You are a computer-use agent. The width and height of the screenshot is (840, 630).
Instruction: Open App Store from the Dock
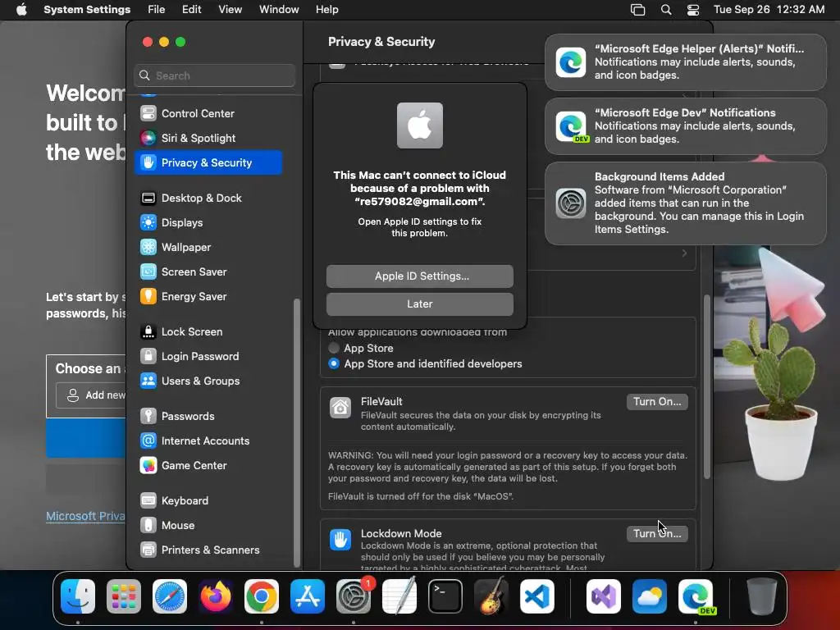click(x=308, y=596)
